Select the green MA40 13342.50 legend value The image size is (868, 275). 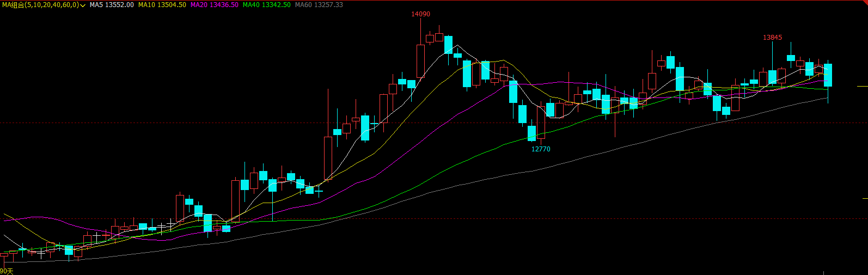tap(266, 5)
